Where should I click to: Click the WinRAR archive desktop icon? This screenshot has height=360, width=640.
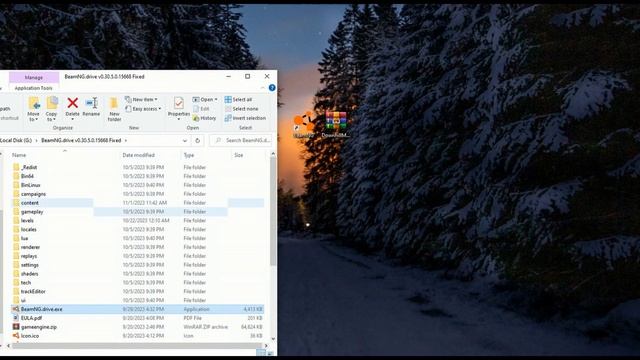pos(335,124)
